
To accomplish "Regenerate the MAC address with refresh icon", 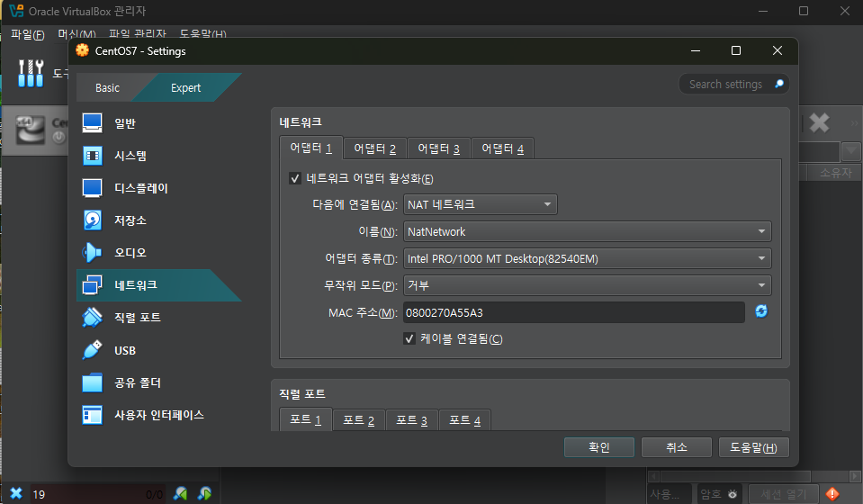I will pos(761,311).
